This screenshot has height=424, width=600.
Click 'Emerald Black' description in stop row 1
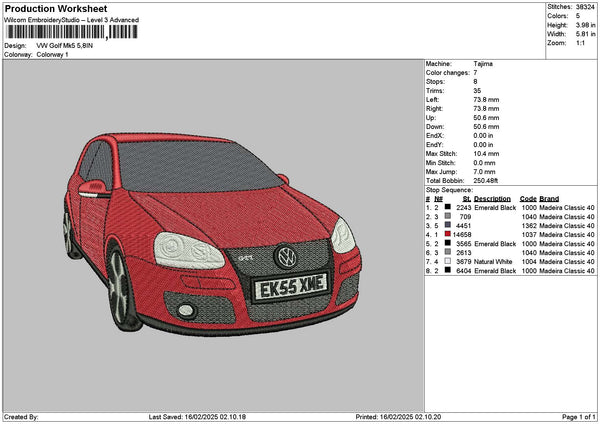(x=495, y=207)
